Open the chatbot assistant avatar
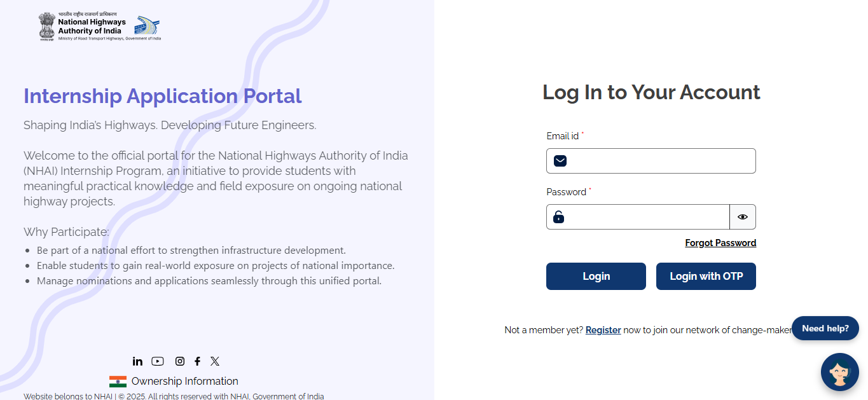 (839, 372)
